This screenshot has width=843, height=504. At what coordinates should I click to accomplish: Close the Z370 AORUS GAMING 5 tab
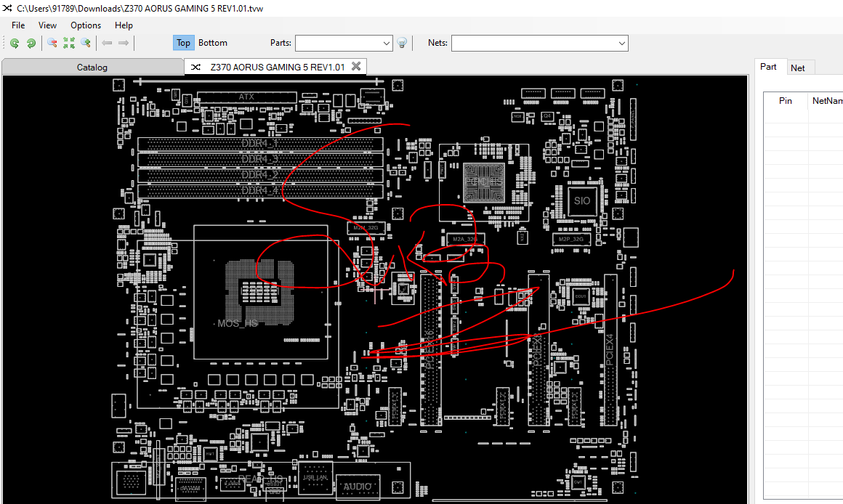356,66
